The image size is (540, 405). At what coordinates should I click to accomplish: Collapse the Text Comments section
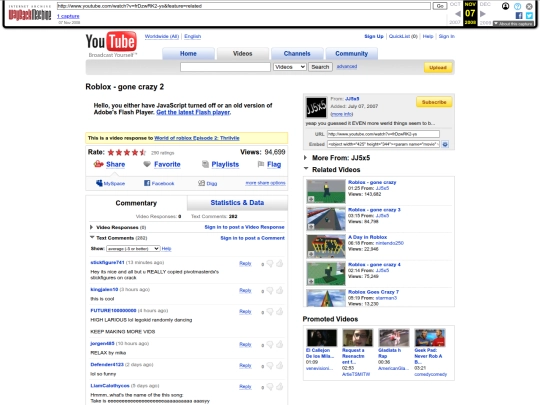[92, 237]
